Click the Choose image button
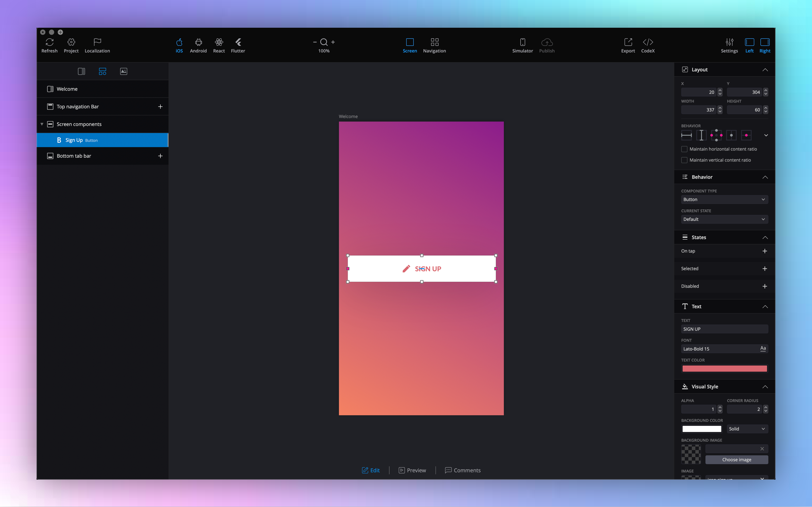Viewport: 812px width, 507px height. 737,460
